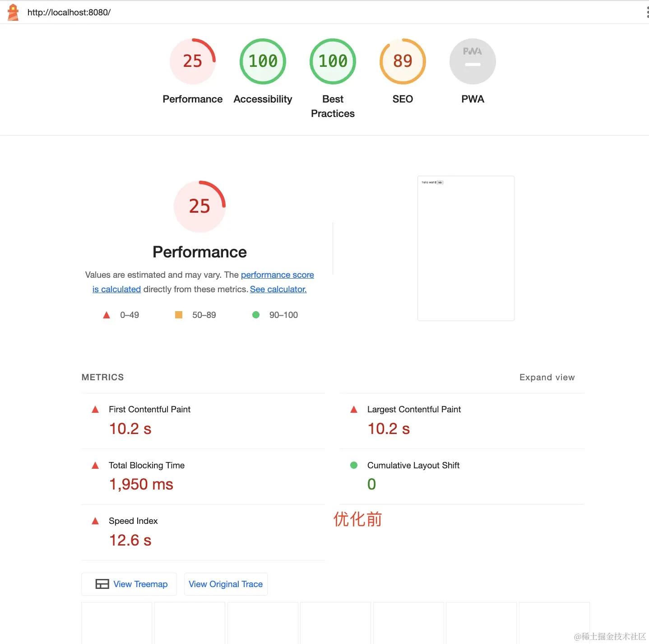Screen dimensions: 649x644
Task: Click red triangle beside Total Blocking Time
Action: click(x=95, y=465)
